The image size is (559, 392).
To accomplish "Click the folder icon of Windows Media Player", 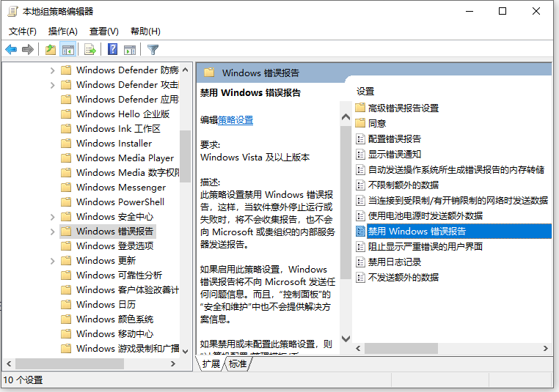I will coord(66,158).
